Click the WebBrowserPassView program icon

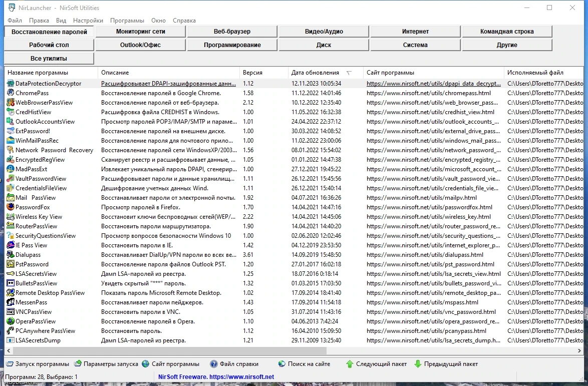click(11, 102)
